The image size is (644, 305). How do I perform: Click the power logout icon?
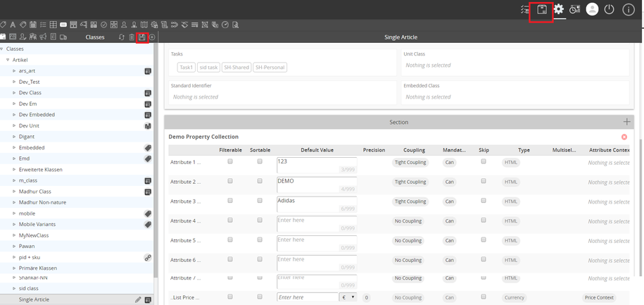click(x=609, y=9)
